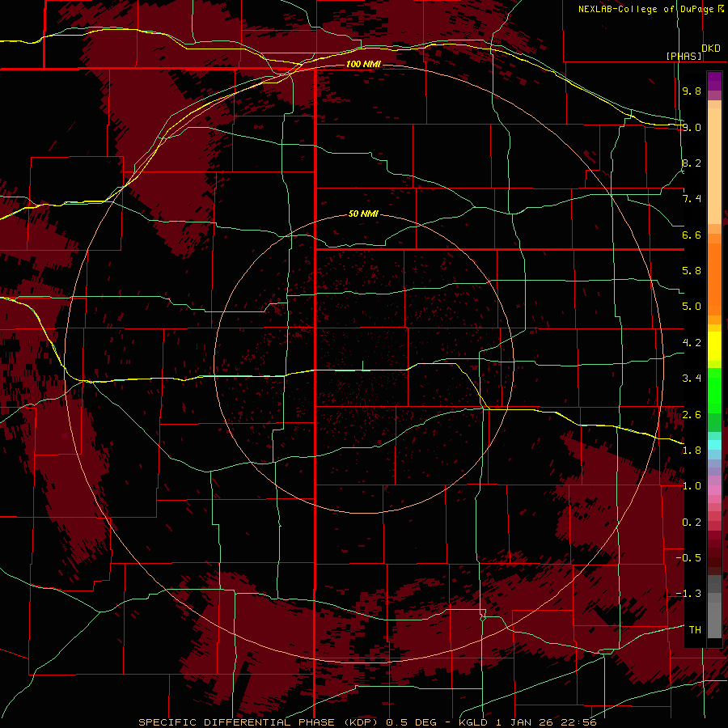
Task: Click the 9.8 value on the color scale
Action: tap(692, 91)
